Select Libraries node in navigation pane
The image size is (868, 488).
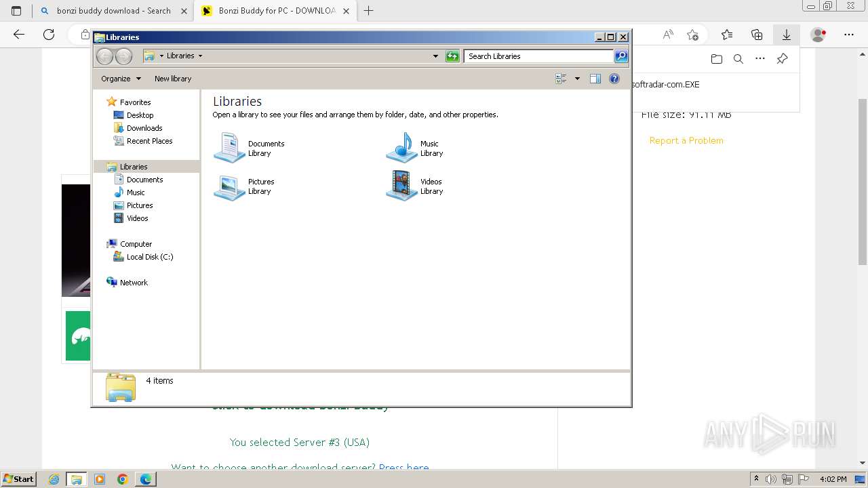[134, 167]
